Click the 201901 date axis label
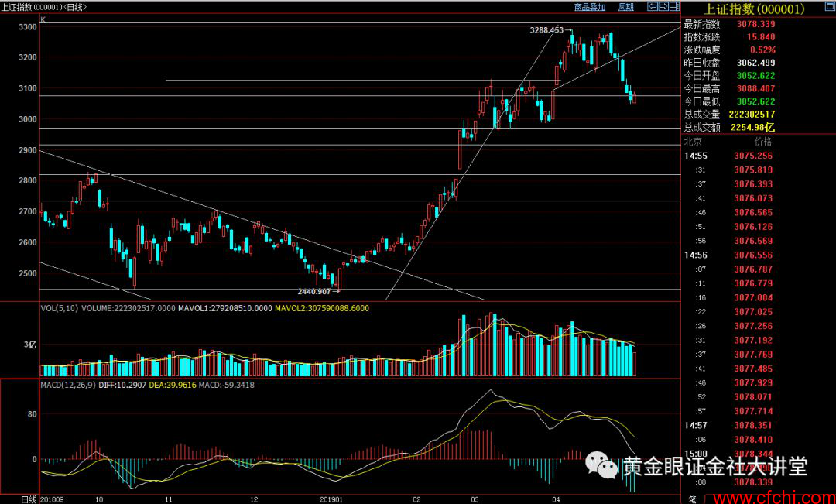 [x=331, y=499]
